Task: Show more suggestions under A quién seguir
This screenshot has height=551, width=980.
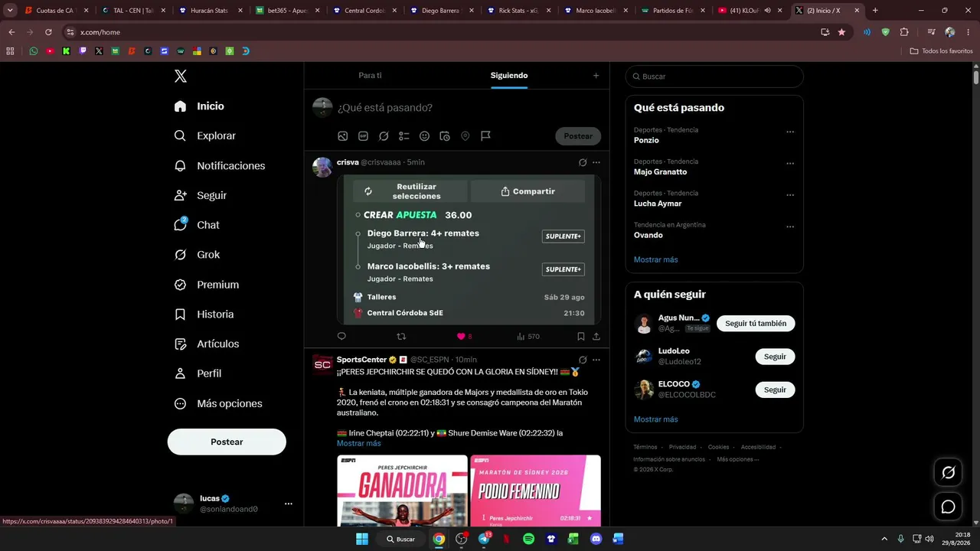Action: [x=655, y=419]
